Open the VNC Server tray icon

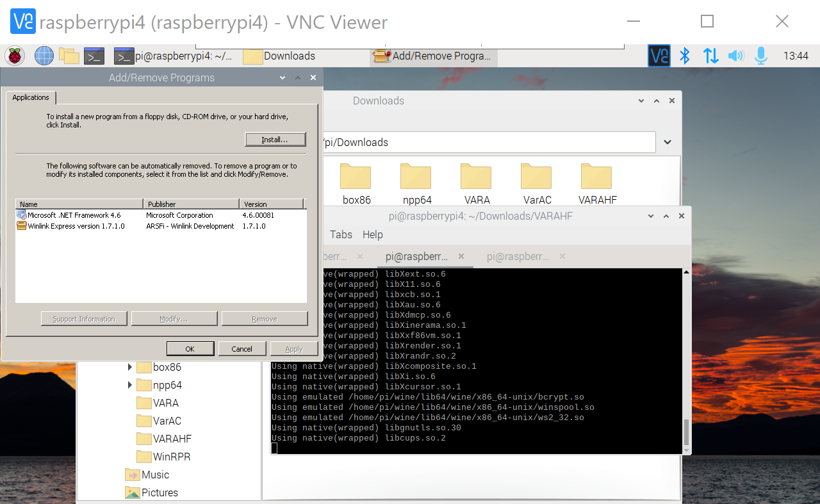point(659,56)
